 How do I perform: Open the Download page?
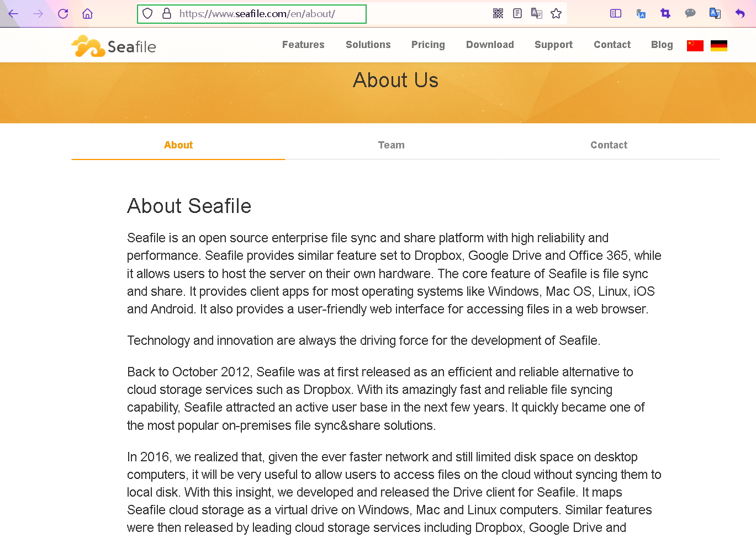pyautogui.click(x=490, y=45)
